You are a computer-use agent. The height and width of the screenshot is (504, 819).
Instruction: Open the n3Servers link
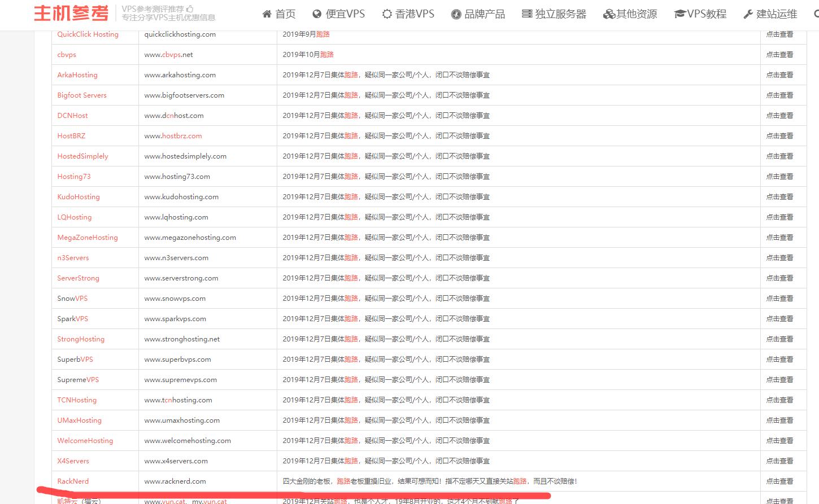tap(73, 258)
